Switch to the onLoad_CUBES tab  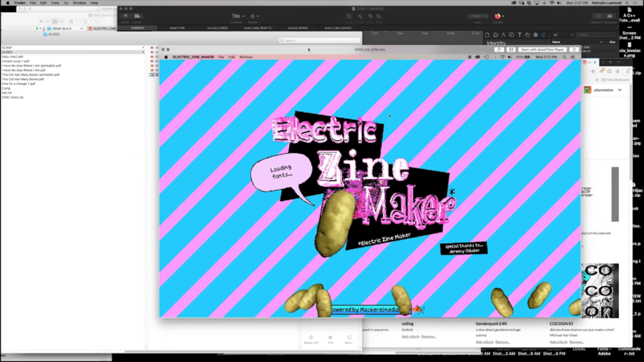(x=218, y=28)
